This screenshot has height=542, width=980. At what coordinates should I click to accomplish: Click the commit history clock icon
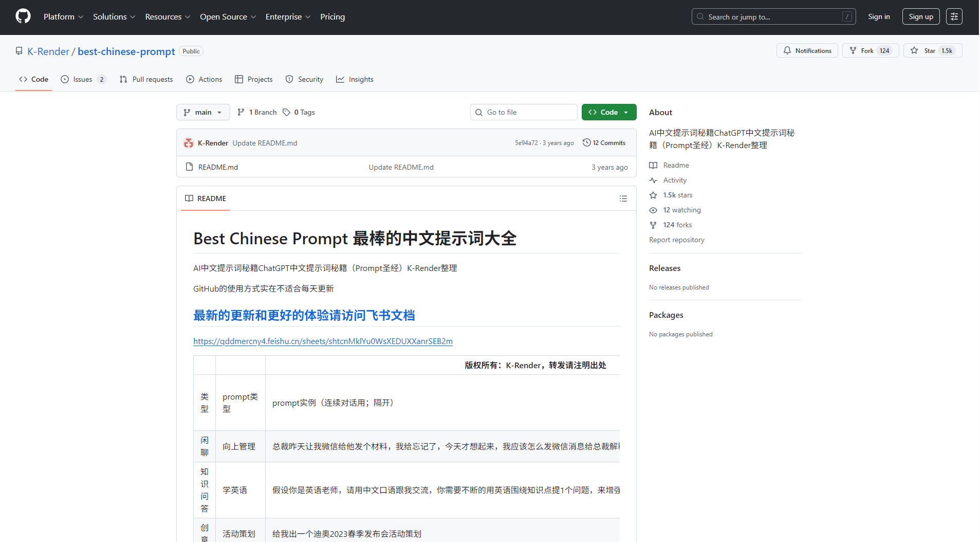(x=587, y=142)
